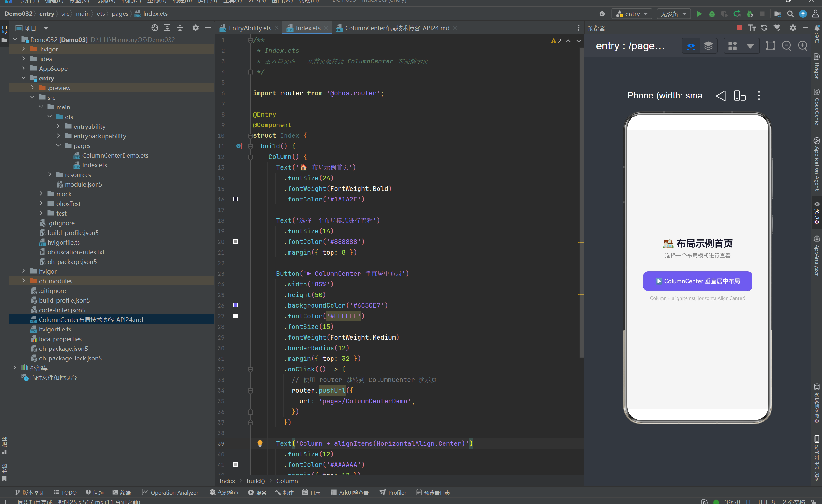Open previewer settings gear
The width and height of the screenshot is (822, 504).
point(793,28)
